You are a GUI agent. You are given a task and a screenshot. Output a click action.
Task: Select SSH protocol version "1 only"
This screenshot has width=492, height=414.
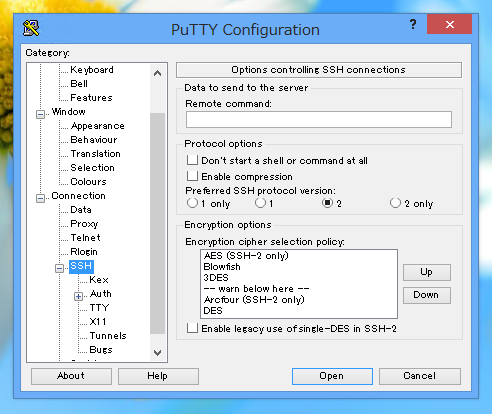(192, 203)
